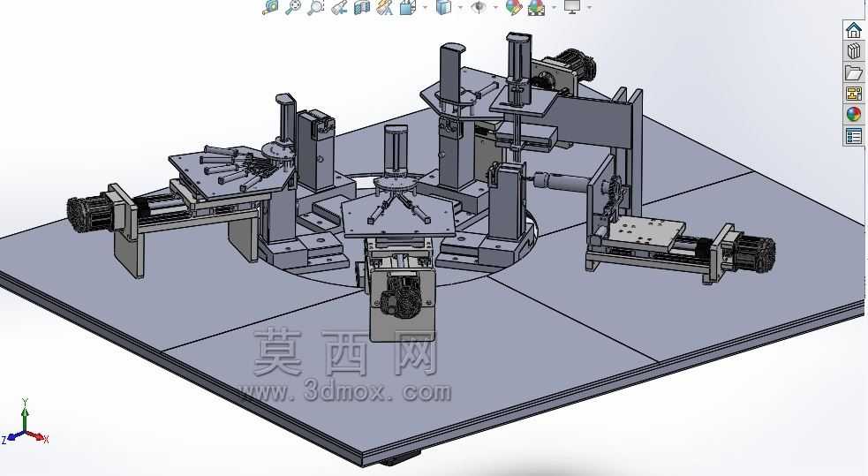Expand the View Orientation dropdown arrow

tap(425, 7)
